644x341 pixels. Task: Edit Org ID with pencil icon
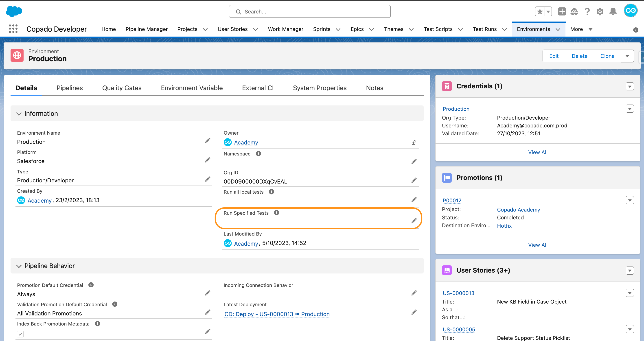414,180
